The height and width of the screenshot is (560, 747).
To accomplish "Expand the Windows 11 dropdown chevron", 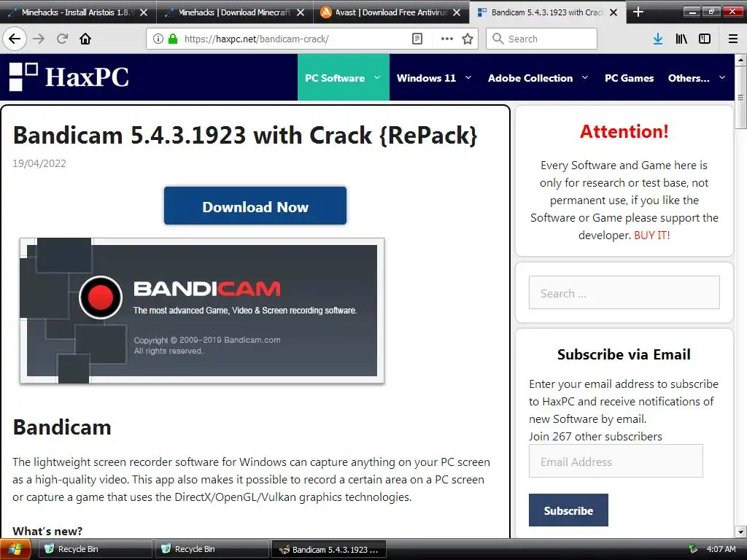I will point(468,77).
